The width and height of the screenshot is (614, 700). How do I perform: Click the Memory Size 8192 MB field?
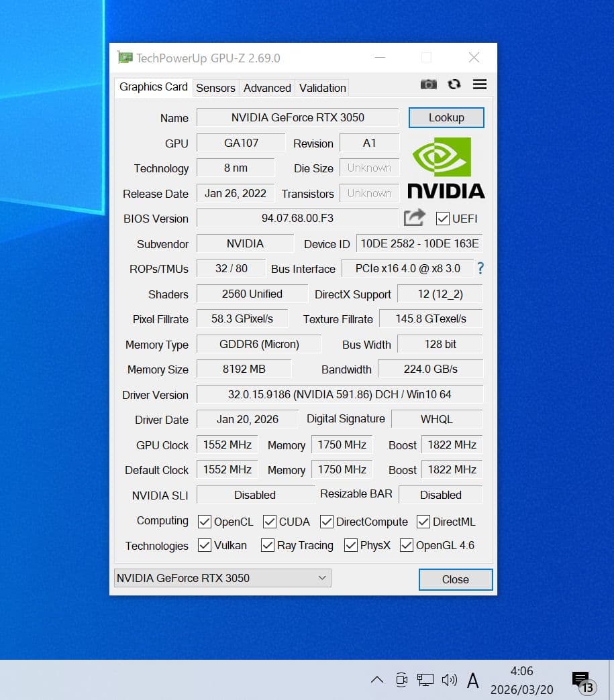click(x=244, y=369)
